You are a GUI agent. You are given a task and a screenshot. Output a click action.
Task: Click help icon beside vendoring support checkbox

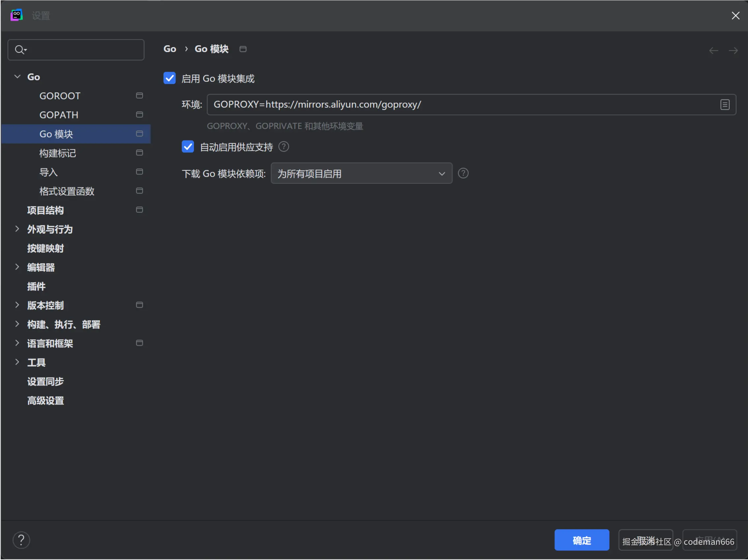(x=284, y=147)
